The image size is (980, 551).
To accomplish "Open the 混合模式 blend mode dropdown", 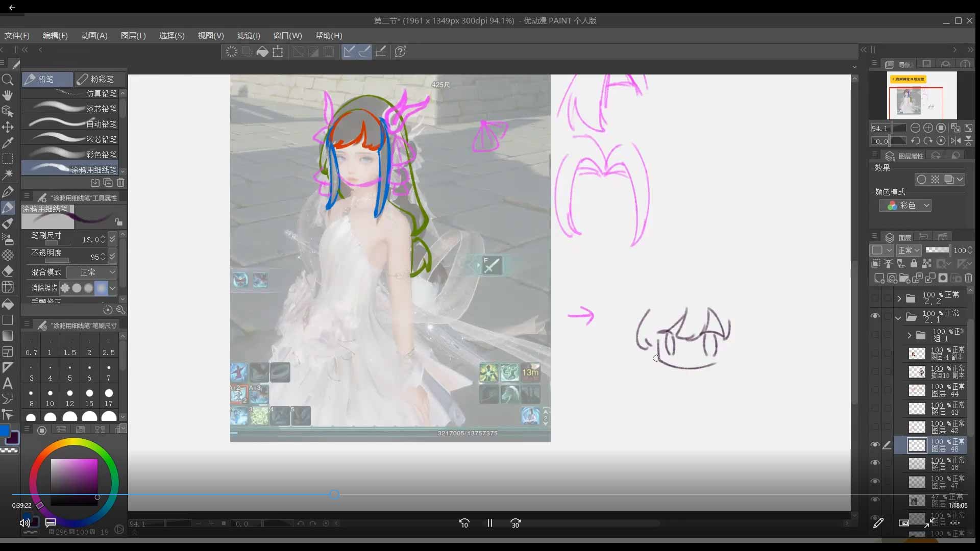I will 92,272.
